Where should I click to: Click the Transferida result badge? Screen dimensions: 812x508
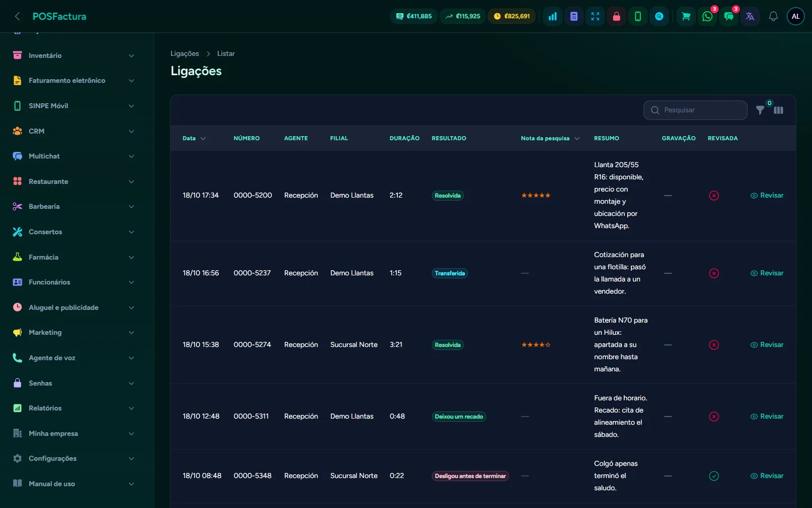click(x=450, y=273)
